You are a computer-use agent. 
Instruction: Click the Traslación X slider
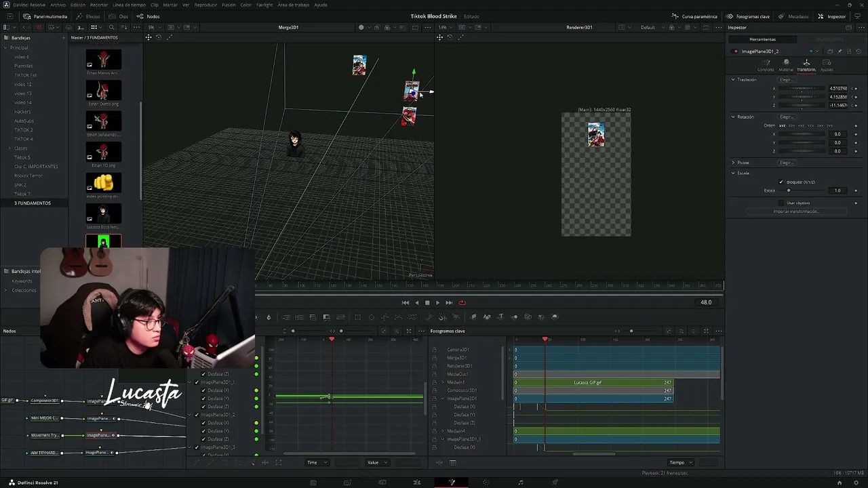pos(801,88)
